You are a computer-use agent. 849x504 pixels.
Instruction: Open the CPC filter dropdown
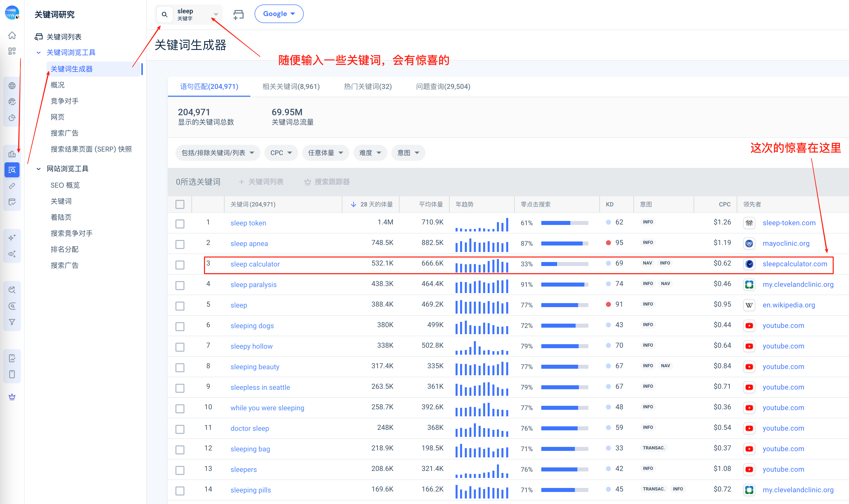point(281,153)
